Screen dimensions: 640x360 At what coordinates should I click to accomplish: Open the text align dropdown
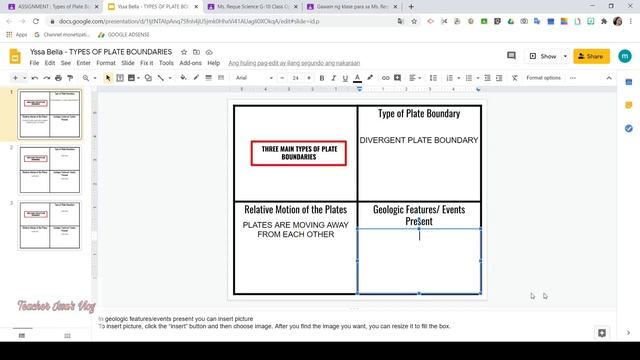click(415, 78)
